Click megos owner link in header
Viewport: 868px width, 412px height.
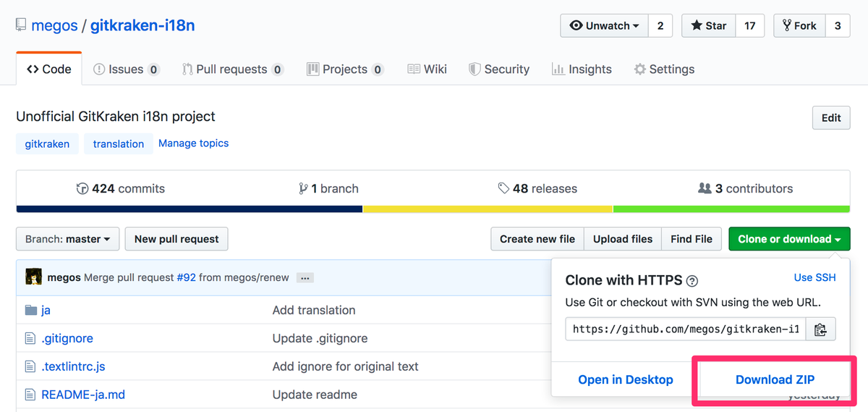(54, 26)
